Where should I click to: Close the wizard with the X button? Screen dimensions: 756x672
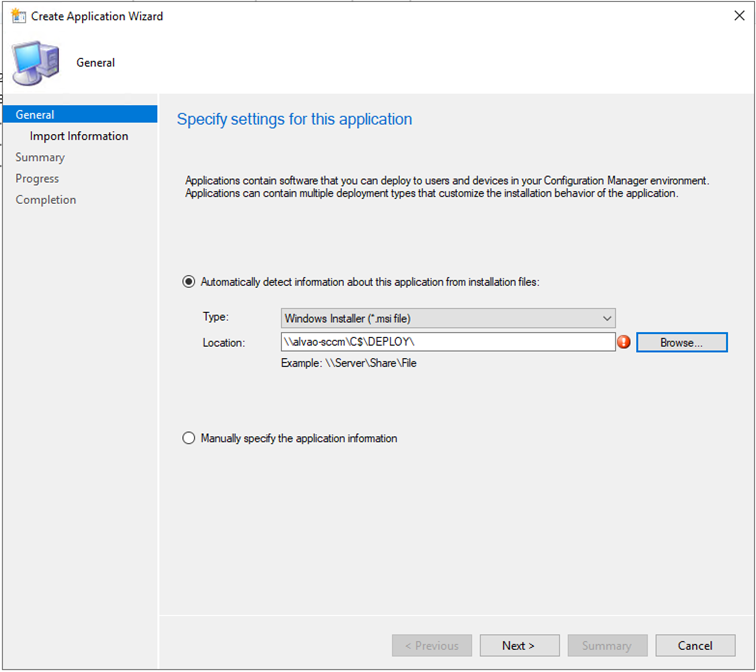[x=739, y=15]
